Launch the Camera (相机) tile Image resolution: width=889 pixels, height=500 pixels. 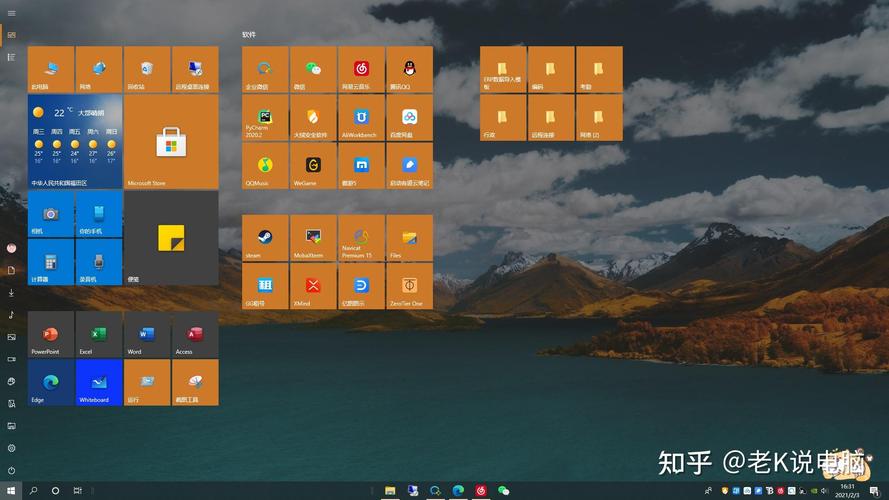pyautogui.click(x=51, y=214)
